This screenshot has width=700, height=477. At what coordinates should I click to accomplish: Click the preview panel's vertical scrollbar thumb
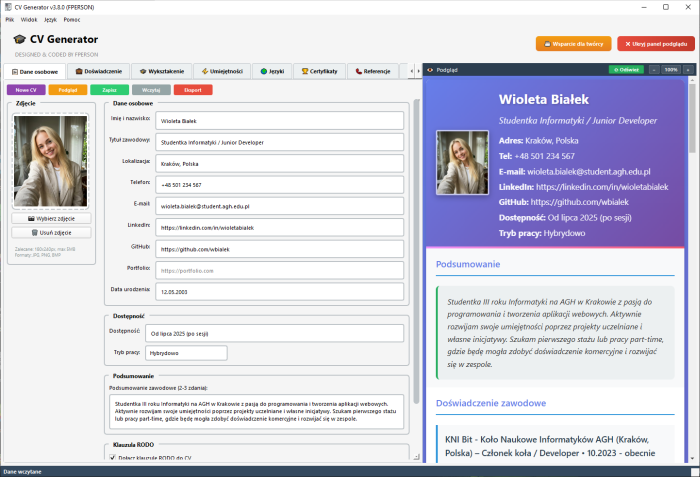692,118
